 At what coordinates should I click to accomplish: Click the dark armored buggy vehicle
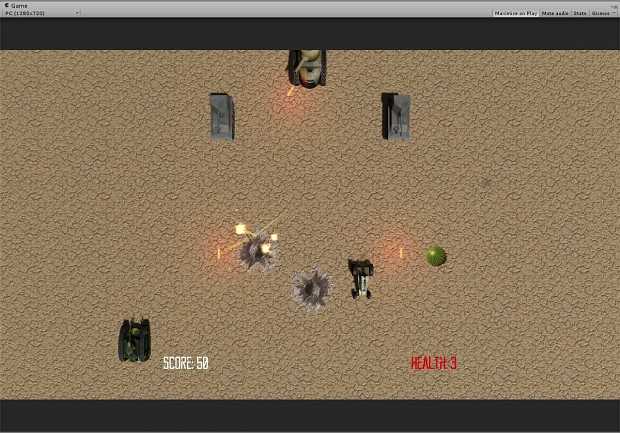(360, 277)
